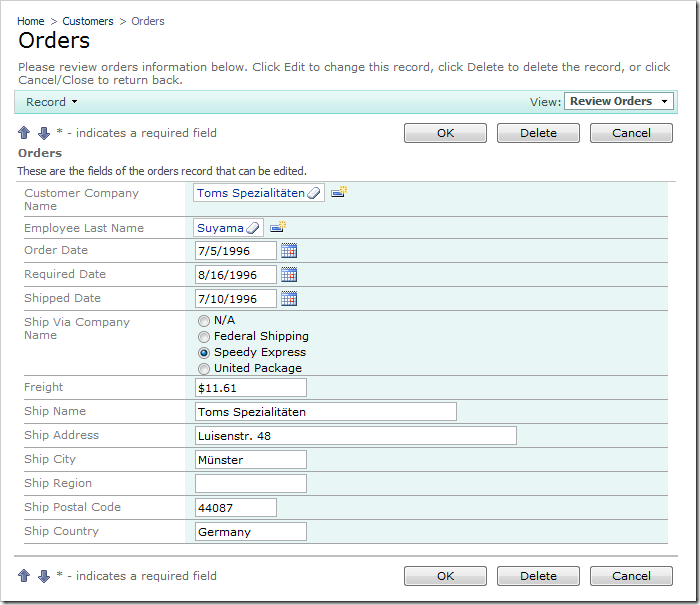Click into the Ship Country field
This screenshot has width=700, height=605.
click(x=251, y=532)
